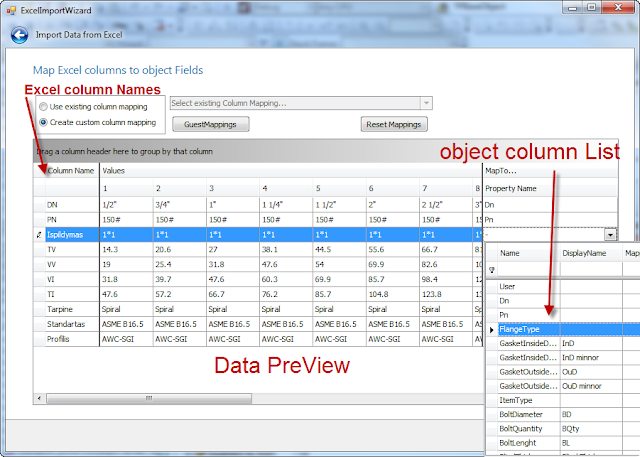Click the DisplayName header in dropdown list
The image size is (640, 457).
coord(591,253)
